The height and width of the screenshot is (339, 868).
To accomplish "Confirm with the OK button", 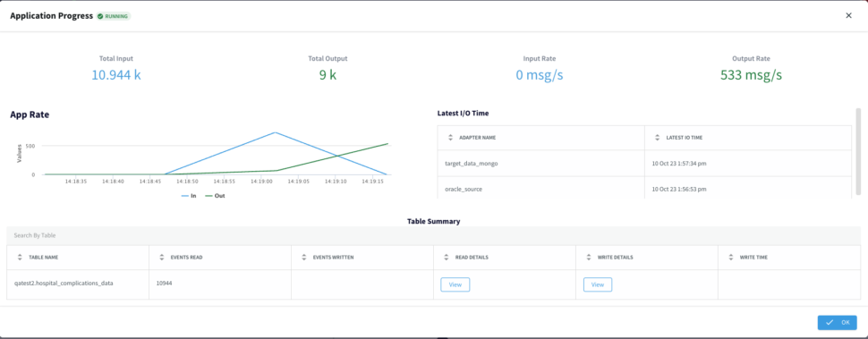I will coord(837,322).
